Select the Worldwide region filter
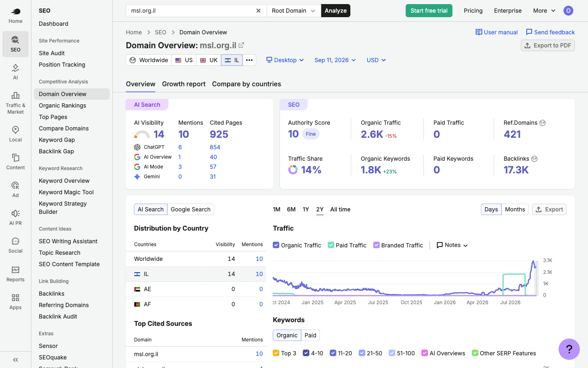Viewport: 588px width, 368px height. [x=149, y=60]
